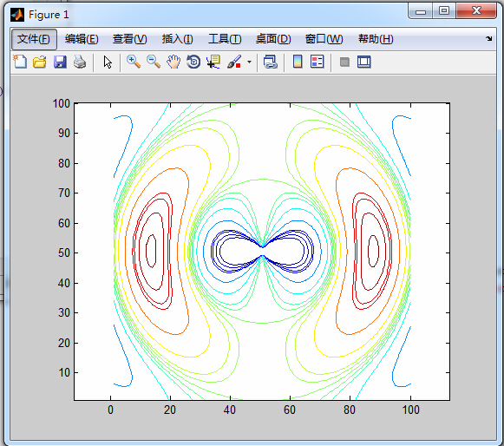This screenshot has width=504, height=446.
Task: Enable the Pan hand tool
Action: pos(173,62)
